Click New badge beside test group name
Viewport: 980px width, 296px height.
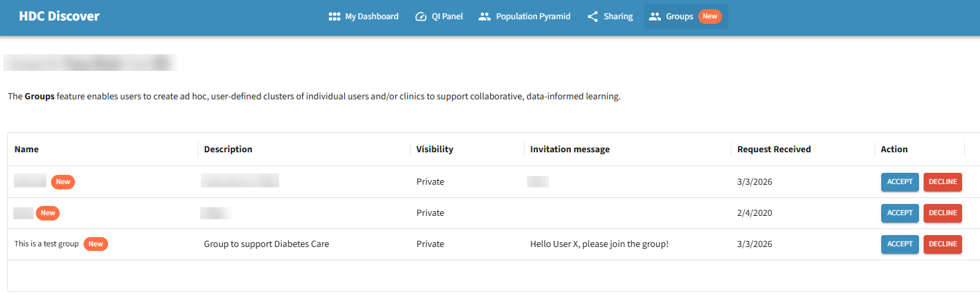coord(95,244)
